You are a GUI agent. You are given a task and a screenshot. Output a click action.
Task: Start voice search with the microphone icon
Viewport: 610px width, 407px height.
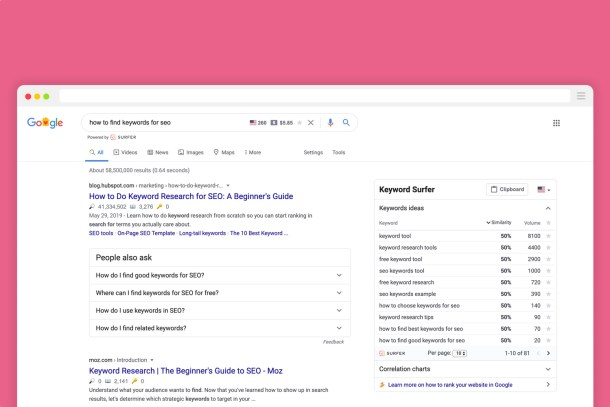[330, 123]
